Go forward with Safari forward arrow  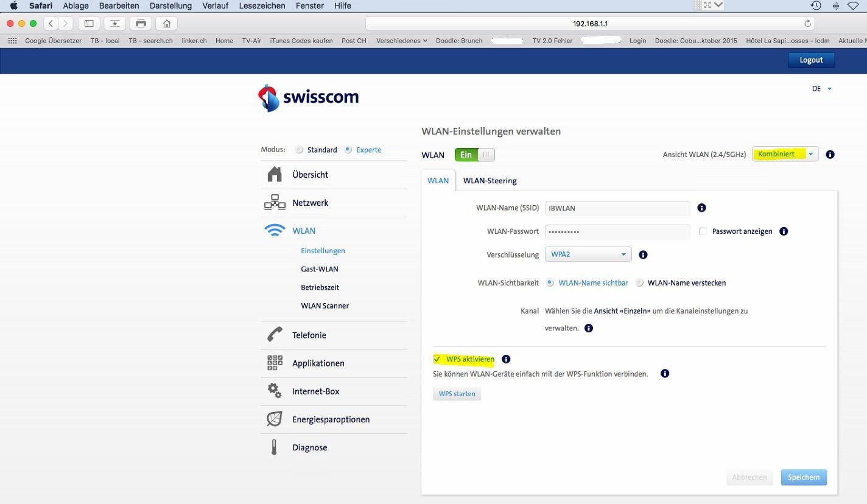point(66,24)
